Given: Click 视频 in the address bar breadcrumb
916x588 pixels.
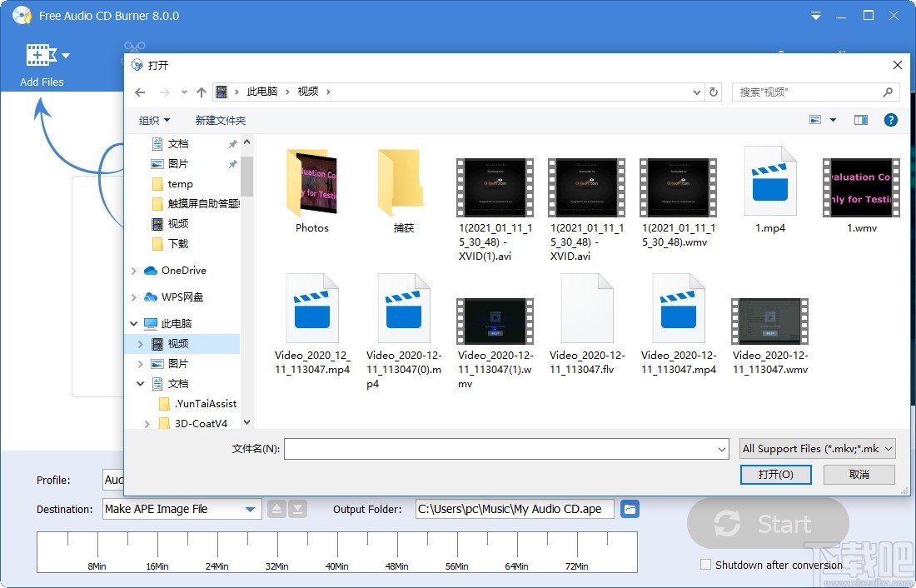Looking at the screenshot, I should tap(308, 92).
